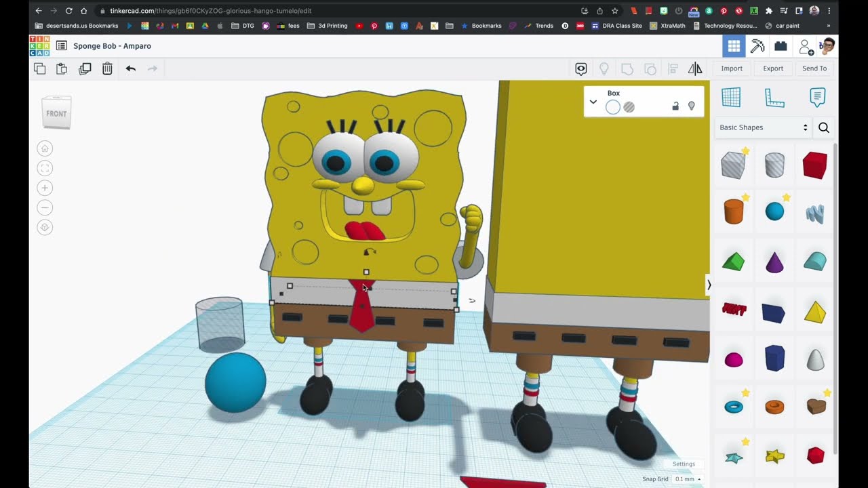
Task: Open Basic Shapes category dropdown
Action: (x=763, y=127)
